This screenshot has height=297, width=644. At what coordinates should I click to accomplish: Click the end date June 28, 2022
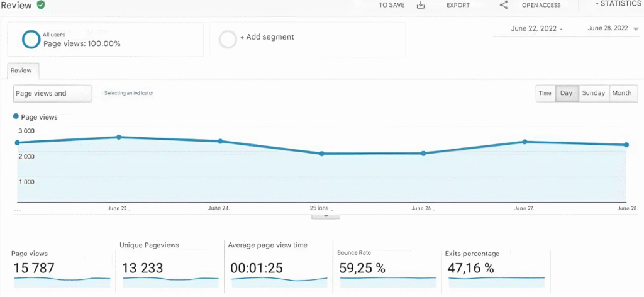608,28
